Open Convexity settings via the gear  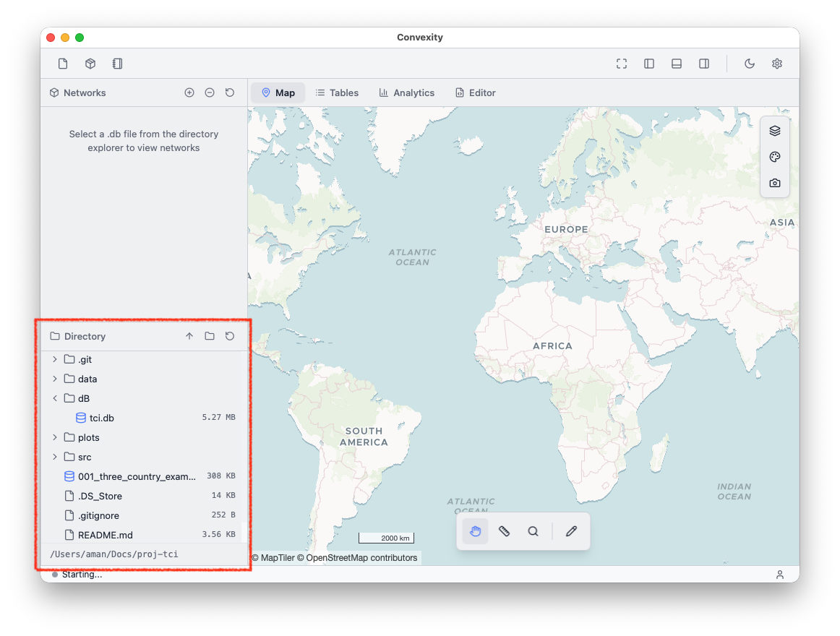coord(776,64)
